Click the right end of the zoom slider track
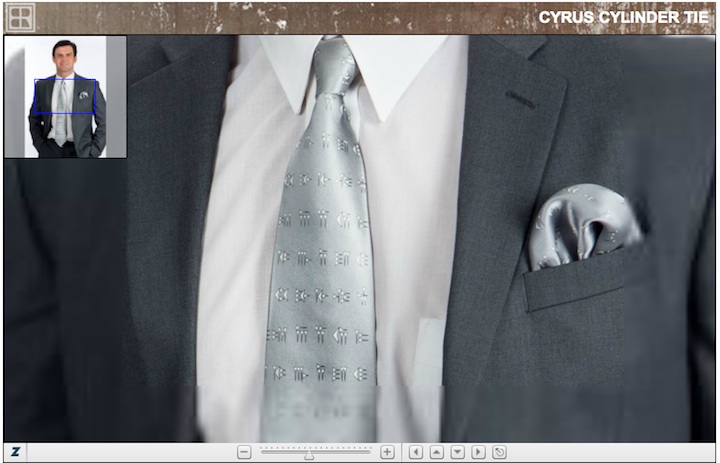 pos(369,452)
